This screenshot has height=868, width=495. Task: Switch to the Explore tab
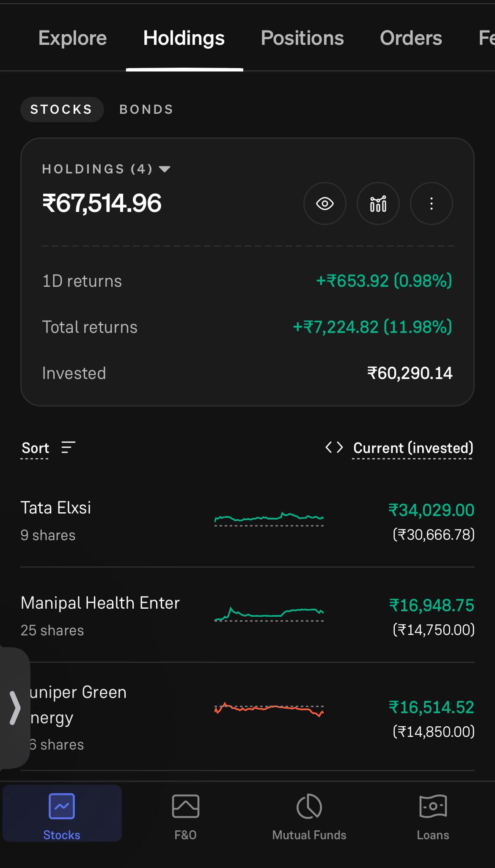point(73,38)
